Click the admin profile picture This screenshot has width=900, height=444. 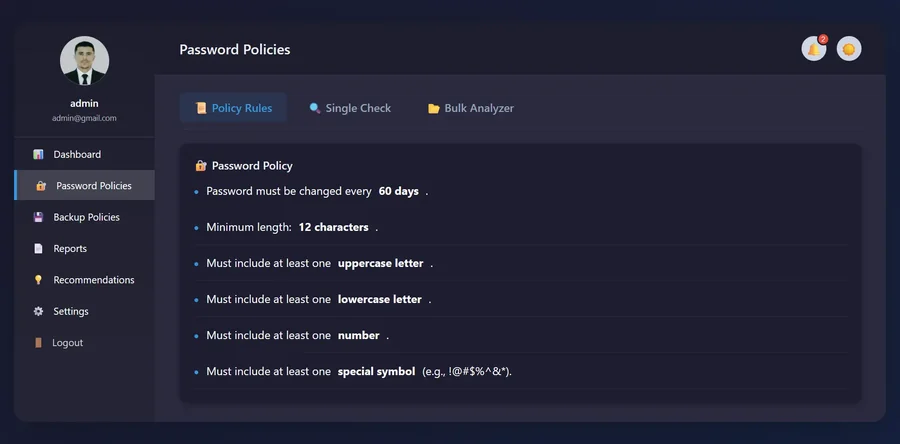(x=84, y=61)
